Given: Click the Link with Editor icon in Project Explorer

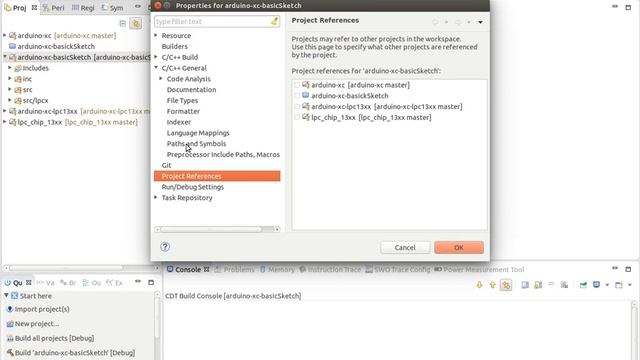Looking at the screenshot, I should 136,24.
